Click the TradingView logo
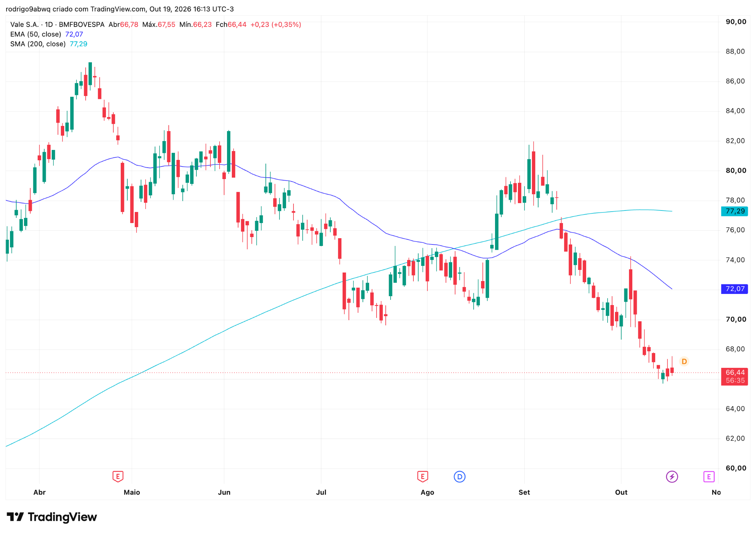The width and height of the screenshot is (756, 534). click(x=52, y=517)
